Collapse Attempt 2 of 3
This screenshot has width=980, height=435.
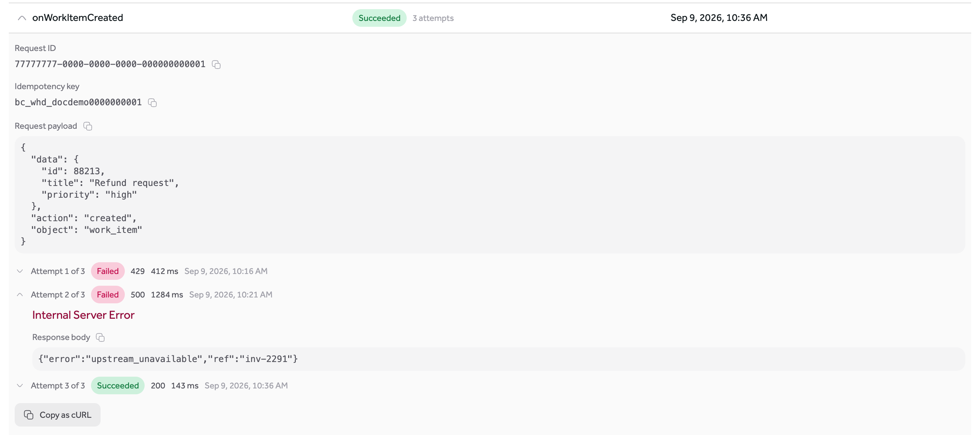20,295
